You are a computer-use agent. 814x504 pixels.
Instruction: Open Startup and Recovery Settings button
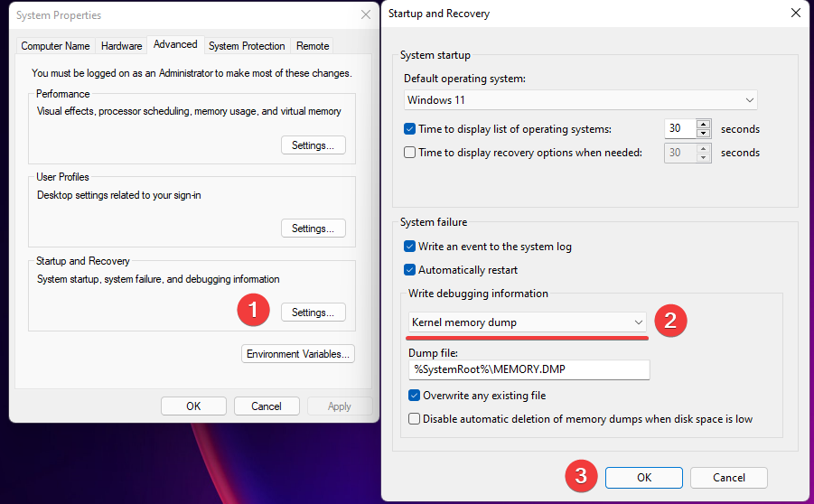[313, 313]
